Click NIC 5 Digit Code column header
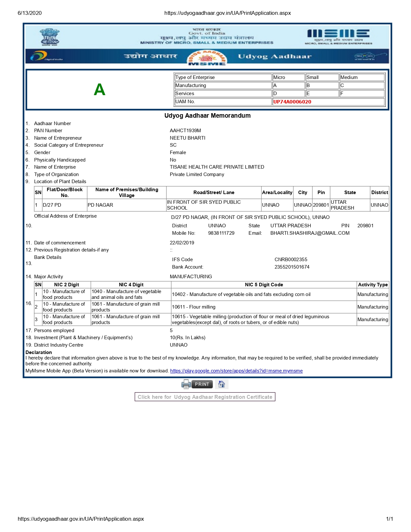The height and width of the screenshot is (532, 411). [264, 285]
